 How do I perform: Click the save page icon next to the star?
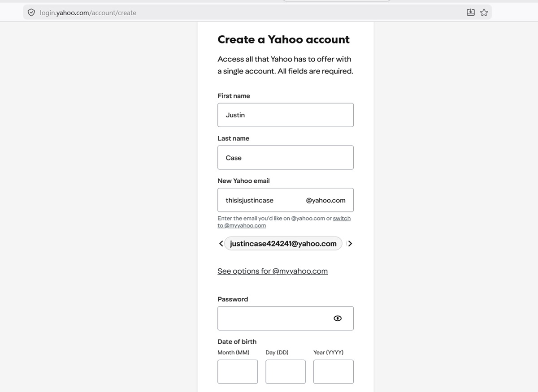point(470,12)
